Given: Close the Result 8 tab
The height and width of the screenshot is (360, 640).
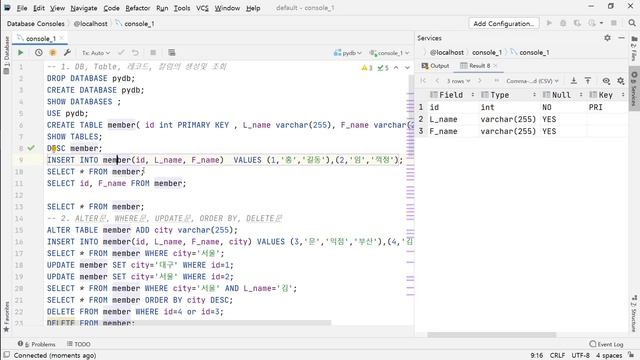Looking at the screenshot, I should [495, 66].
